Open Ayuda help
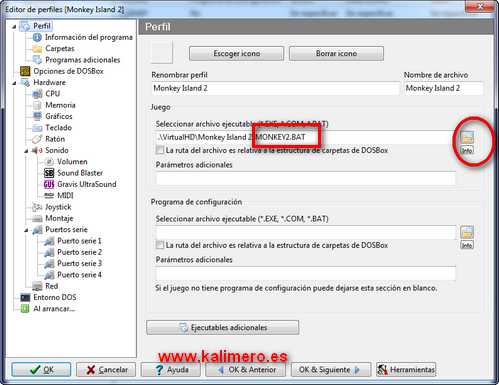The image size is (499, 385). coord(171,370)
